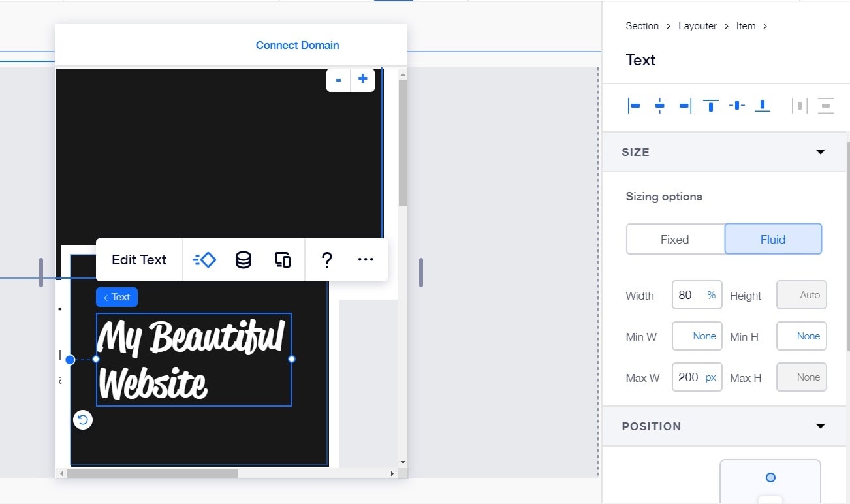Navigate to Layouter in the breadcrumb

point(697,25)
